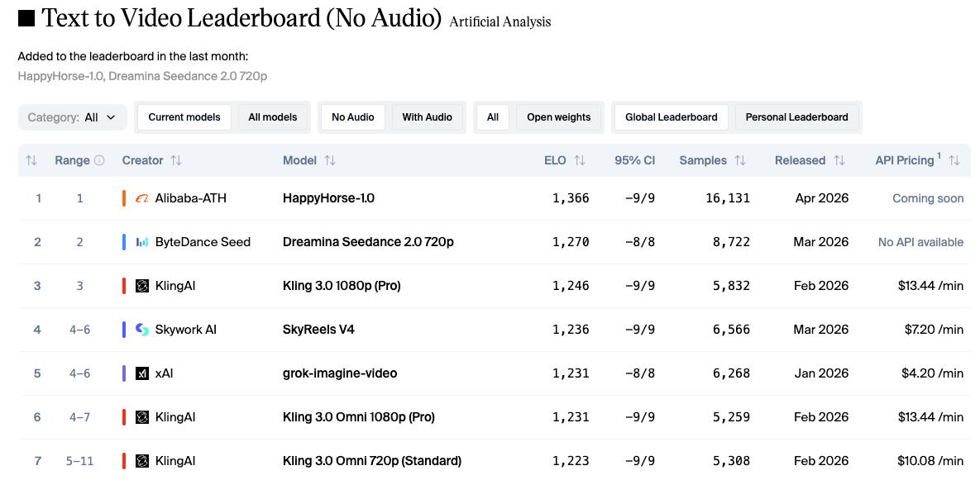Click the API Pricing sort icon
Image resolution: width=980 pixels, height=480 pixels.
pyautogui.click(x=954, y=160)
